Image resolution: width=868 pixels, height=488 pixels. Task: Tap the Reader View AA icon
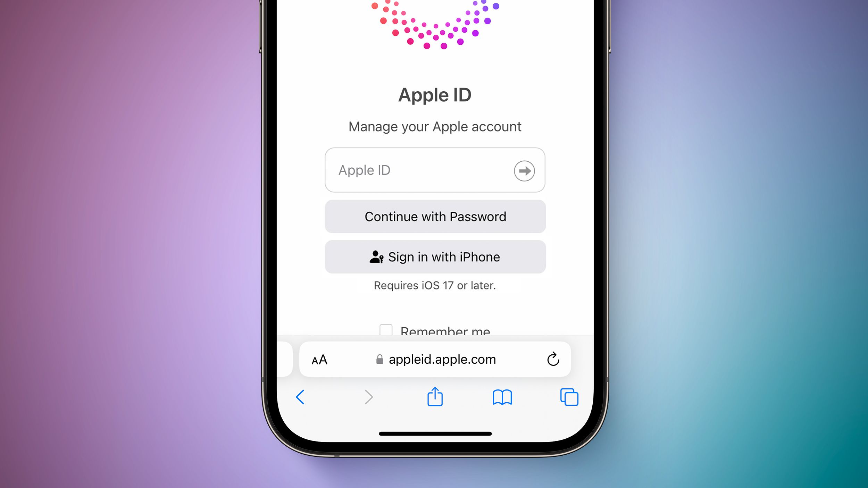click(320, 360)
